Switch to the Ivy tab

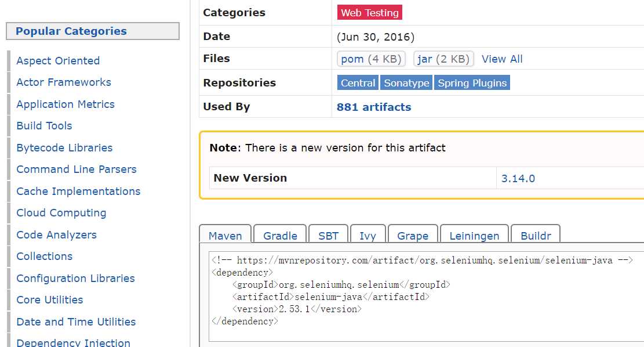pyautogui.click(x=368, y=236)
